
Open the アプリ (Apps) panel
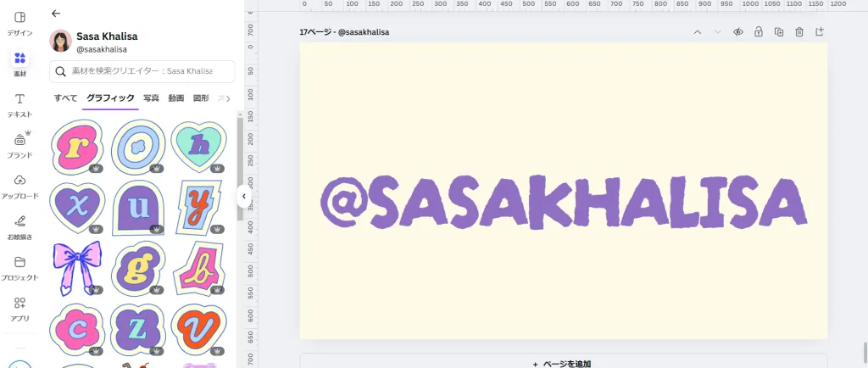(x=19, y=308)
